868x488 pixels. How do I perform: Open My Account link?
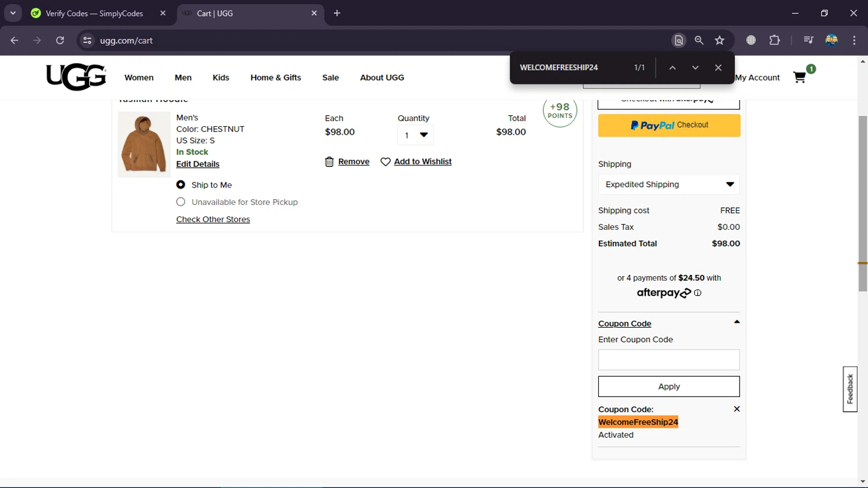757,78
